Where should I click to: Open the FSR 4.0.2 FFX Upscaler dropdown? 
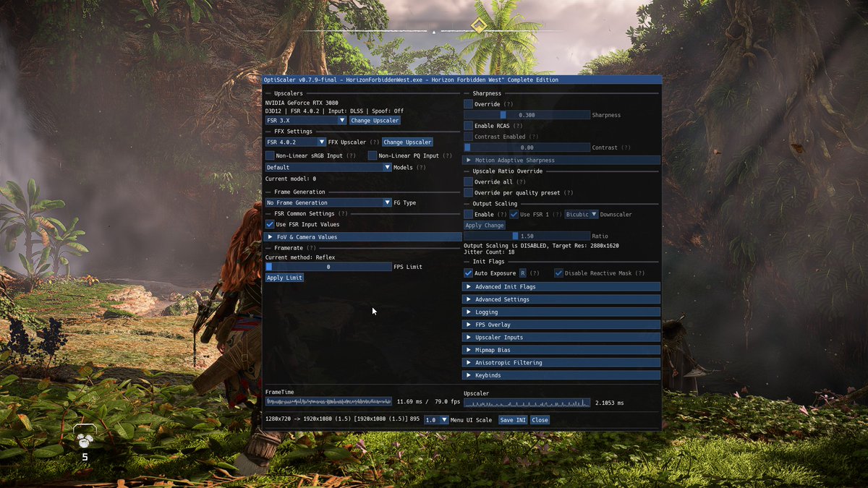(x=296, y=142)
